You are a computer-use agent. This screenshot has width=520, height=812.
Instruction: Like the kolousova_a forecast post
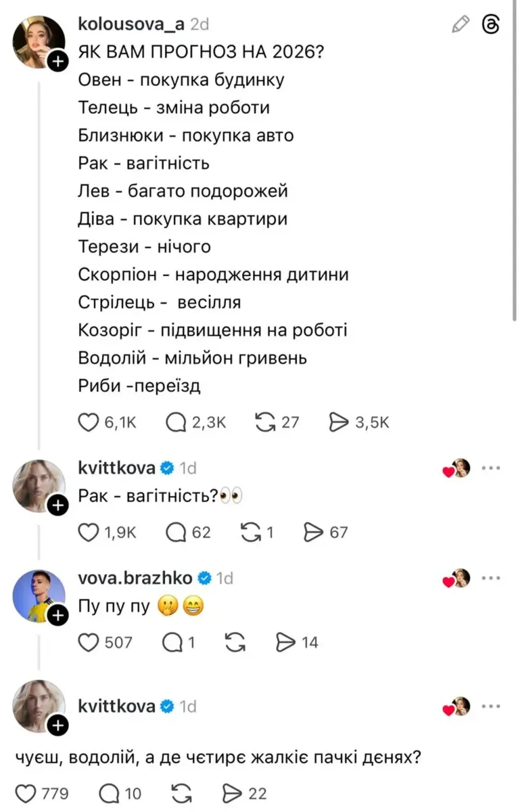[x=89, y=423]
